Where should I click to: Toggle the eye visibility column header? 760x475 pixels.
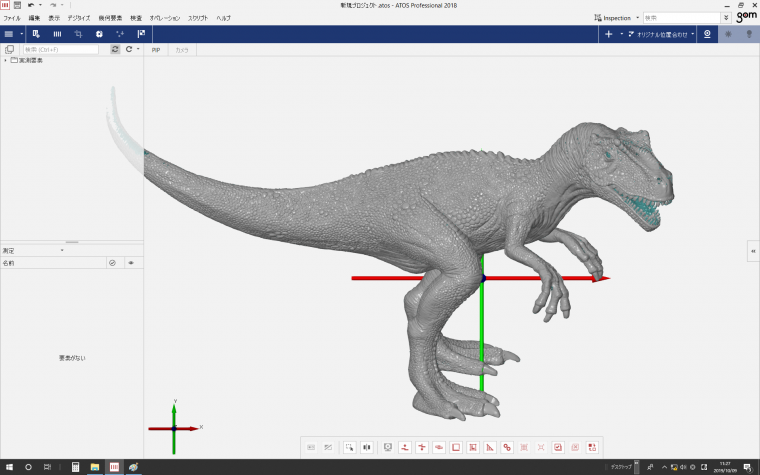(130, 263)
